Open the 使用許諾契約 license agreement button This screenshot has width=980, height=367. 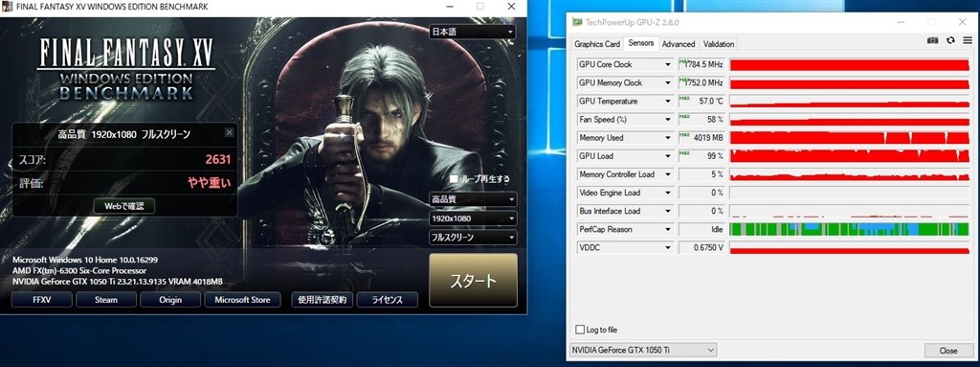[x=322, y=300]
